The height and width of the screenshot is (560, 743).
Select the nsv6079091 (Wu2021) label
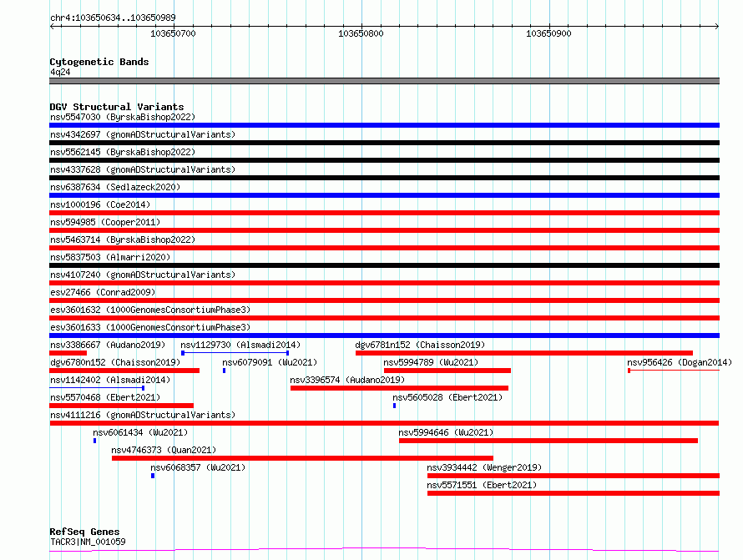pyautogui.click(x=270, y=362)
